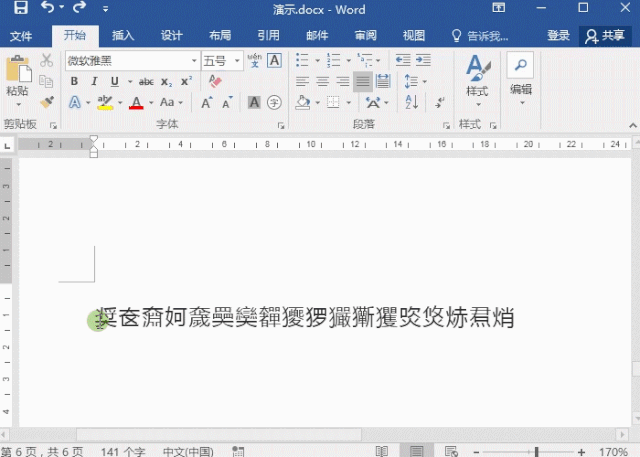Click the phonetic guide wén icon
640x457 pixels.
point(255,60)
